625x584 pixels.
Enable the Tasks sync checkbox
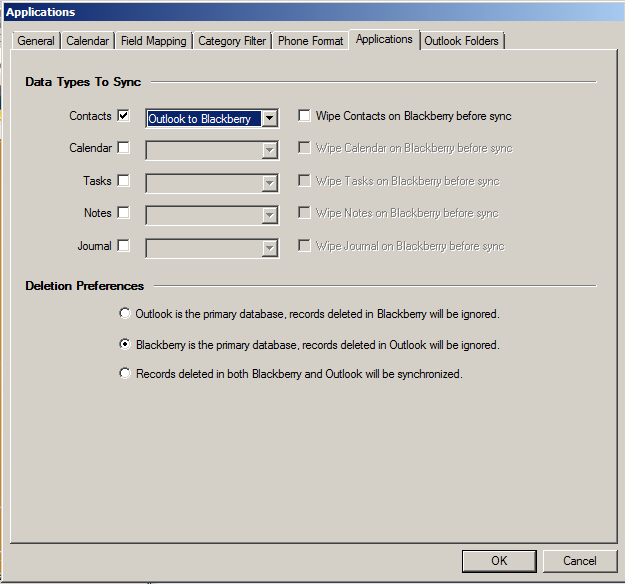point(124,181)
